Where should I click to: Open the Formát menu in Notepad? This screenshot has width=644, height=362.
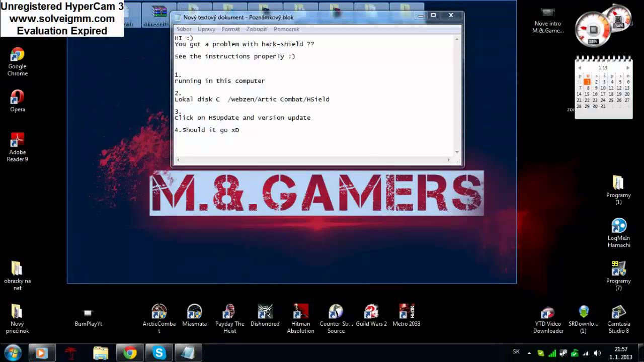(230, 29)
